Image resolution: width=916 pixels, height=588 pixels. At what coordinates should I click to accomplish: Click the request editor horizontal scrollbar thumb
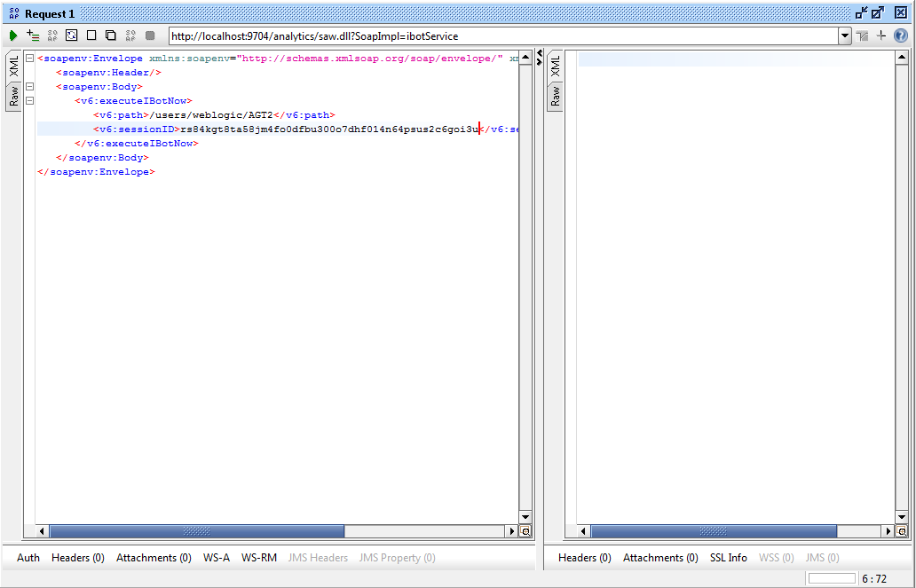[197, 531]
